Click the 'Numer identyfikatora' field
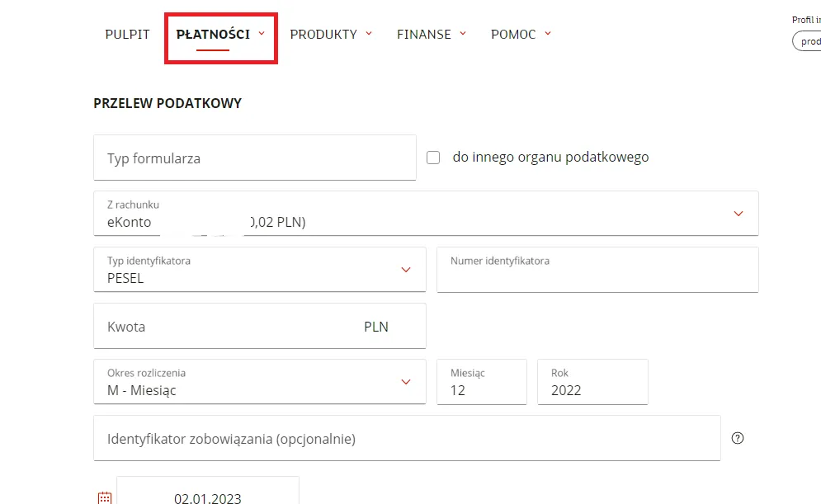The height and width of the screenshot is (504, 821). click(597, 269)
